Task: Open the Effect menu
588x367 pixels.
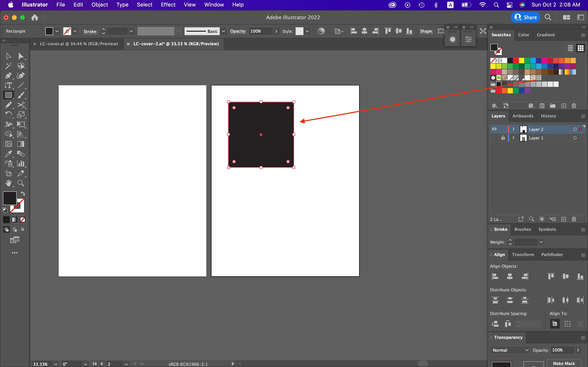Action: [x=168, y=5]
